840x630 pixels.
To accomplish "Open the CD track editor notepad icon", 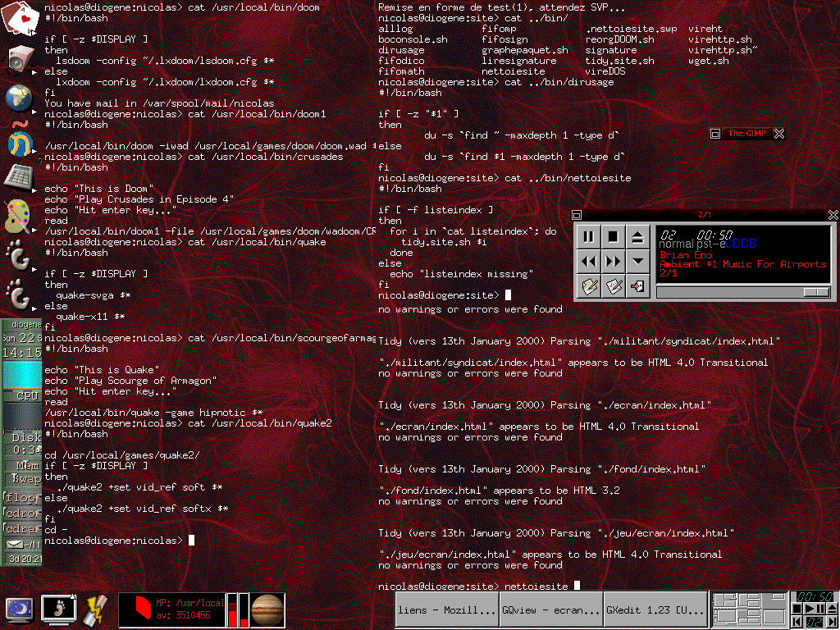I will (x=588, y=286).
